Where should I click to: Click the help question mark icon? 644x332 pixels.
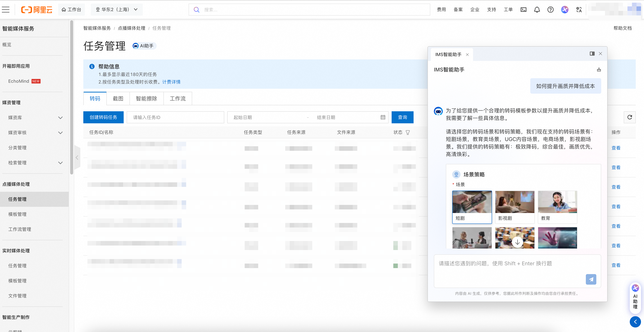click(550, 10)
